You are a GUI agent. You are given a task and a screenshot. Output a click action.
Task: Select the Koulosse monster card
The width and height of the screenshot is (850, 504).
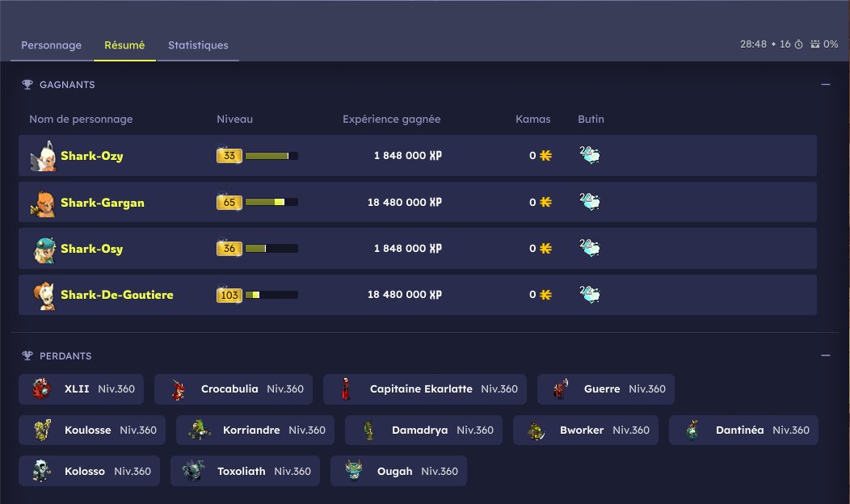point(92,430)
